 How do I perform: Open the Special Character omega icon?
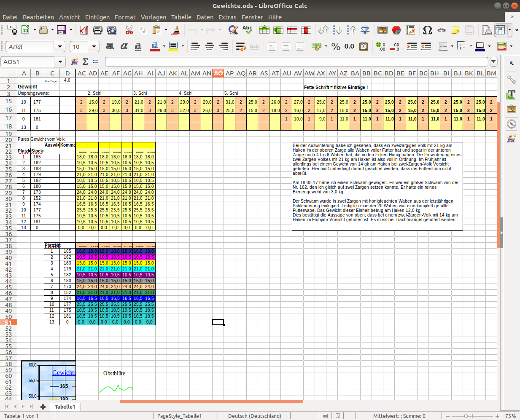pyautogui.click(x=427, y=30)
